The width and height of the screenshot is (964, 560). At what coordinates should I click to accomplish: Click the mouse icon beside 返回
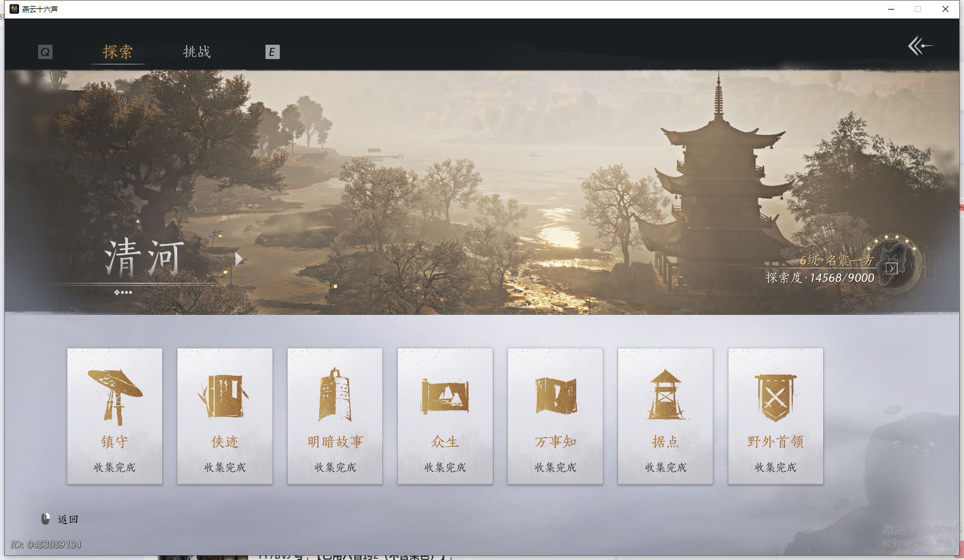[x=45, y=518]
